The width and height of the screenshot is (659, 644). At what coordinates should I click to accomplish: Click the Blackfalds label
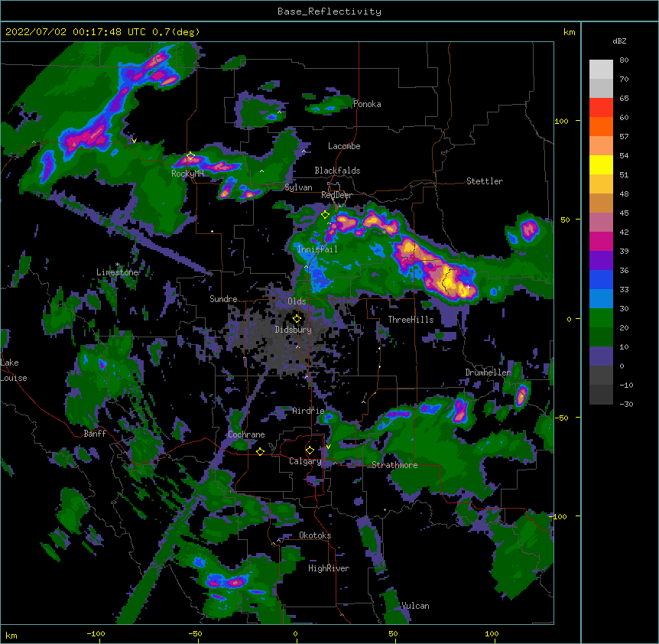(x=337, y=171)
